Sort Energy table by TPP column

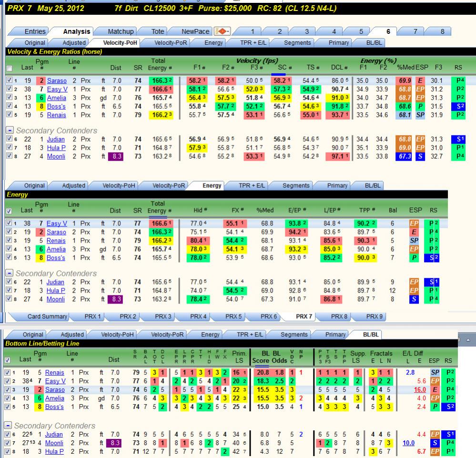(x=367, y=210)
